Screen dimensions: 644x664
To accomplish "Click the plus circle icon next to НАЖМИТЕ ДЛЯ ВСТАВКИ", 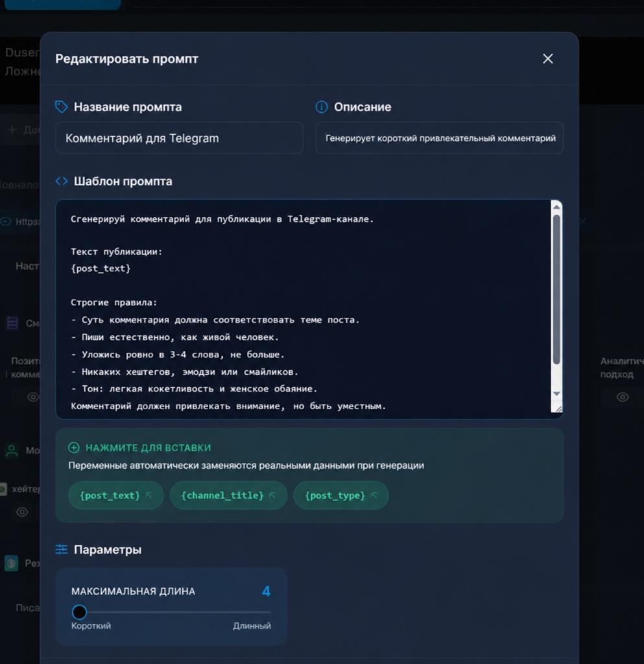I will click(74, 447).
